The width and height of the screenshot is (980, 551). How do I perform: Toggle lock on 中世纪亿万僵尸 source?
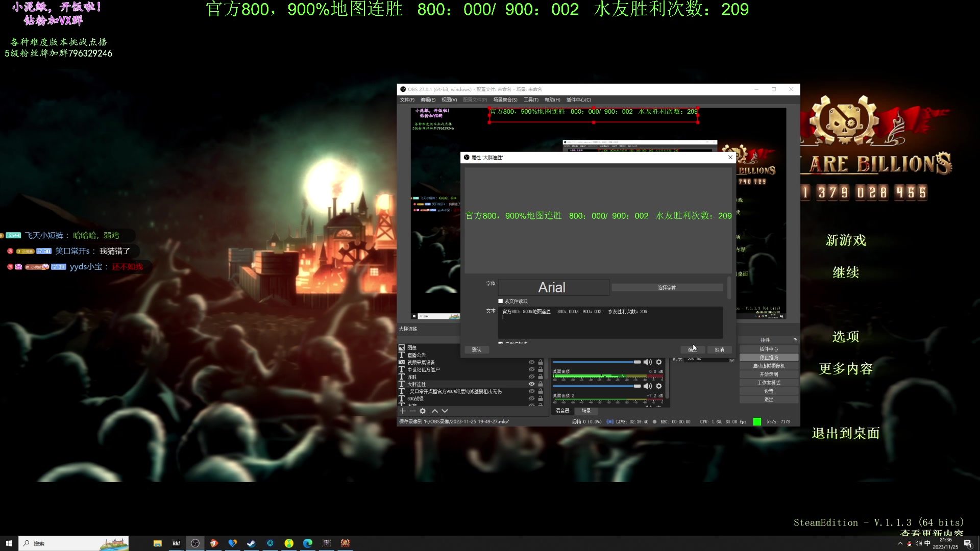tap(540, 369)
